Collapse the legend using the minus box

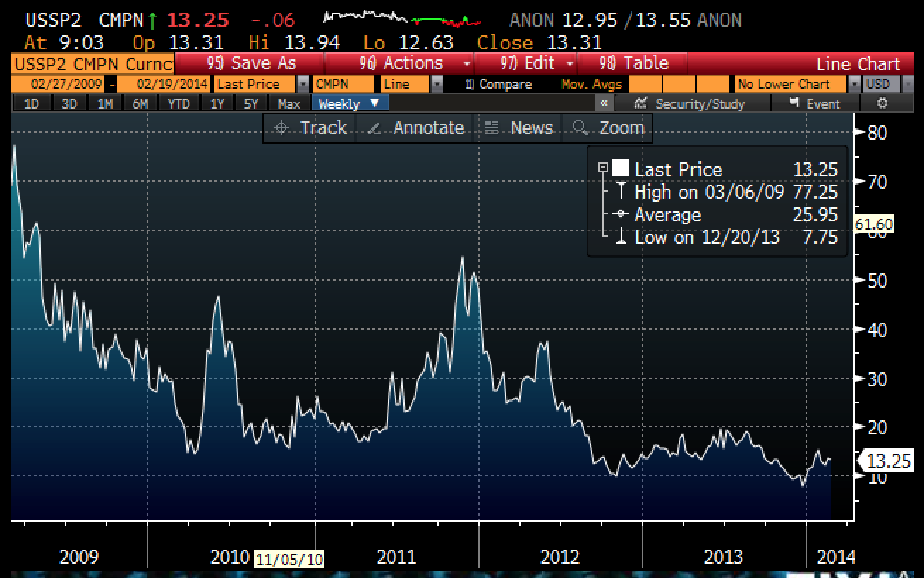[602, 168]
